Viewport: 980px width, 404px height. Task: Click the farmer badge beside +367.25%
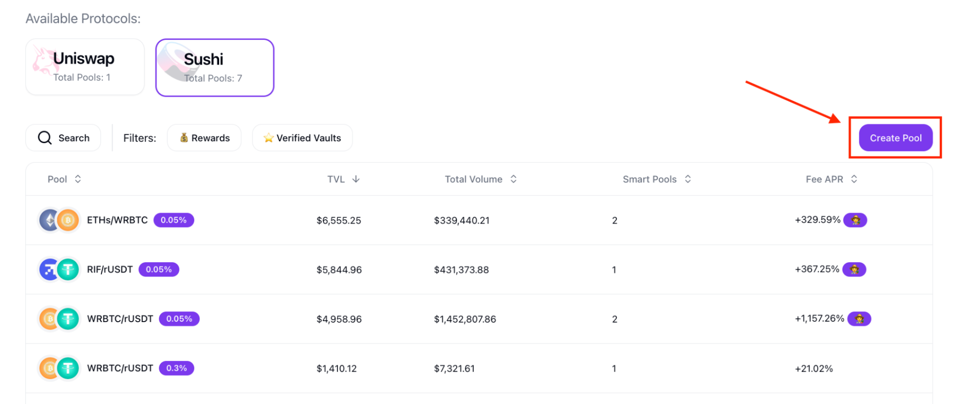(854, 269)
